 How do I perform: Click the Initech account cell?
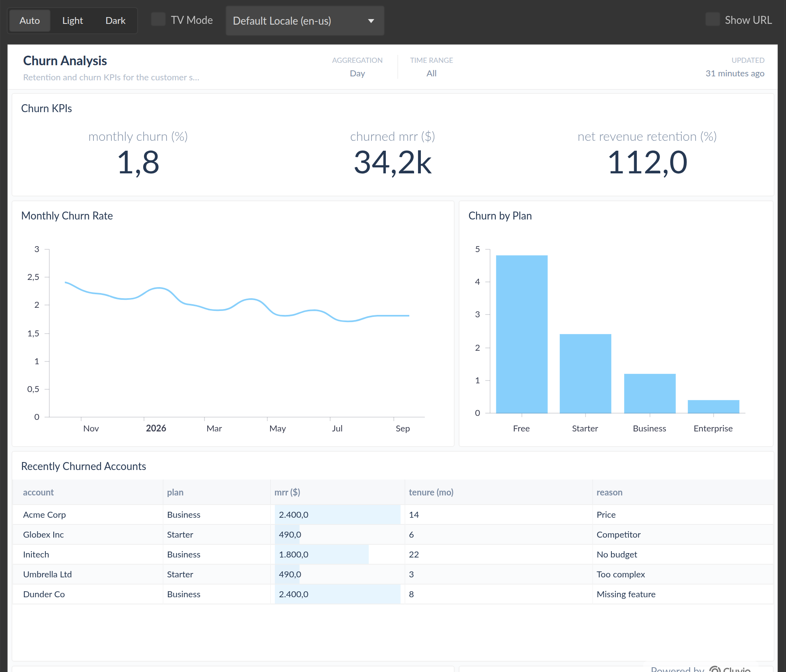pyautogui.click(x=88, y=554)
